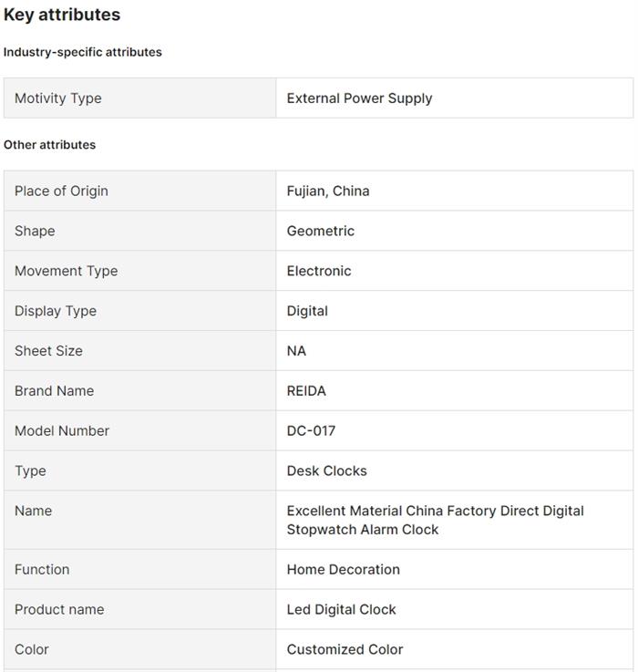The height and width of the screenshot is (672, 638).
Task: Click the Other attributes subheading
Action: click(x=49, y=145)
